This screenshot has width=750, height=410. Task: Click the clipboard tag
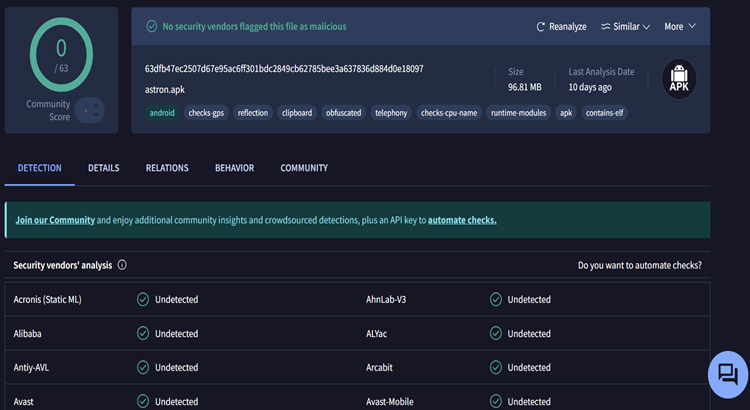[297, 113]
